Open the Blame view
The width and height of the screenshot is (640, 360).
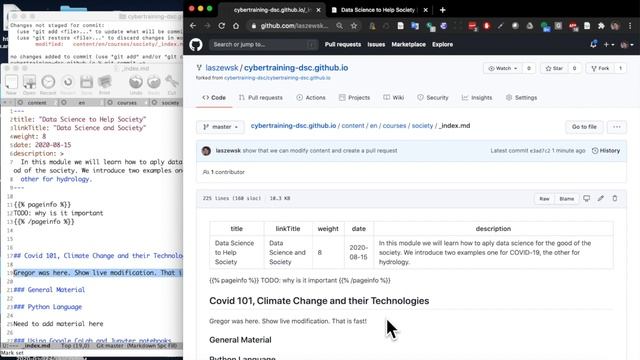coord(567,199)
